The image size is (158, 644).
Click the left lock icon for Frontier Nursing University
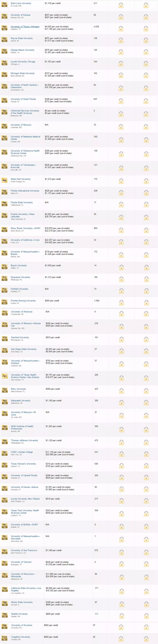coord(121,303)
